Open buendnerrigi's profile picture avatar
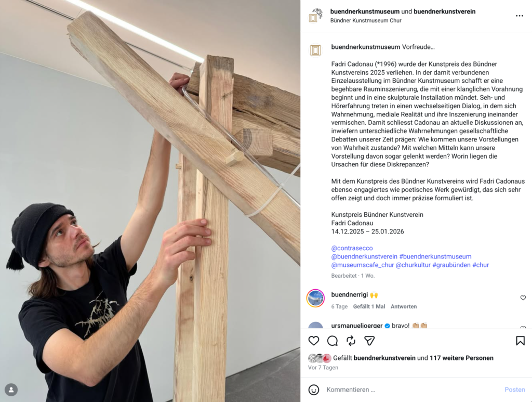 pyautogui.click(x=315, y=299)
